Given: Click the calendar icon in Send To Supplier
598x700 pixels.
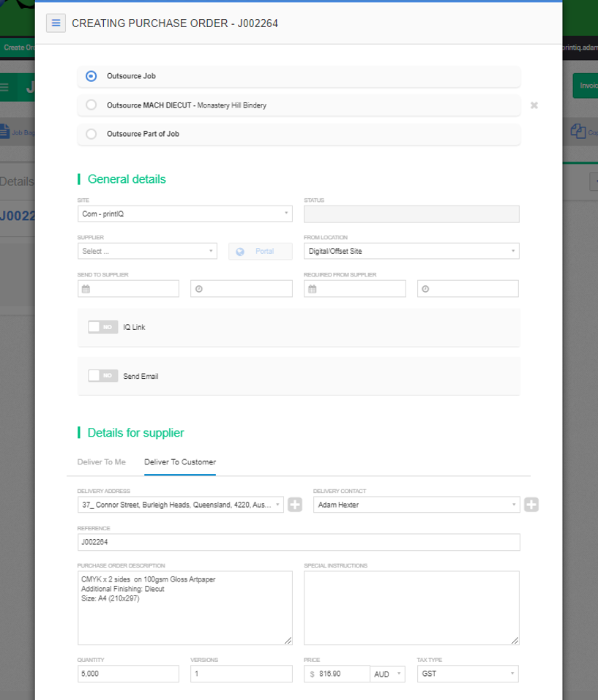Looking at the screenshot, I should coord(86,289).
